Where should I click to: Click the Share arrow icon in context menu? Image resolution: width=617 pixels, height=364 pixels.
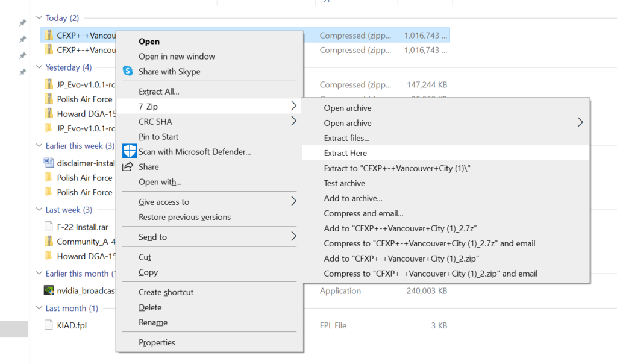pyautogui.click(x=128, y=166)
